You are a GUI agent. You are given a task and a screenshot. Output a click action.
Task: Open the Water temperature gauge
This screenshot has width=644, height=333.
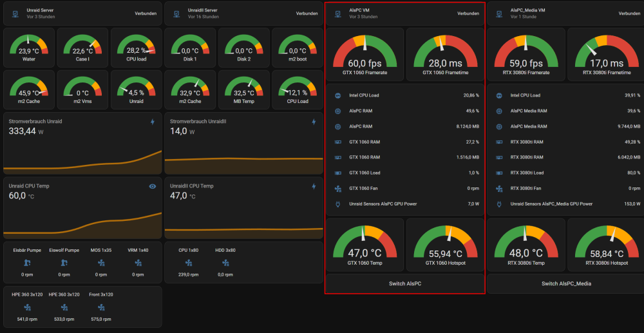(x=29, y=48)
